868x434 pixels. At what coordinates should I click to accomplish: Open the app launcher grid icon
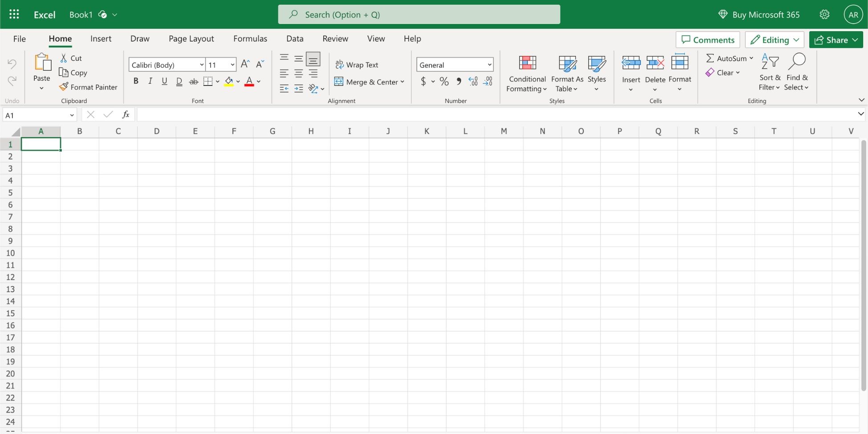pos(14,14)
